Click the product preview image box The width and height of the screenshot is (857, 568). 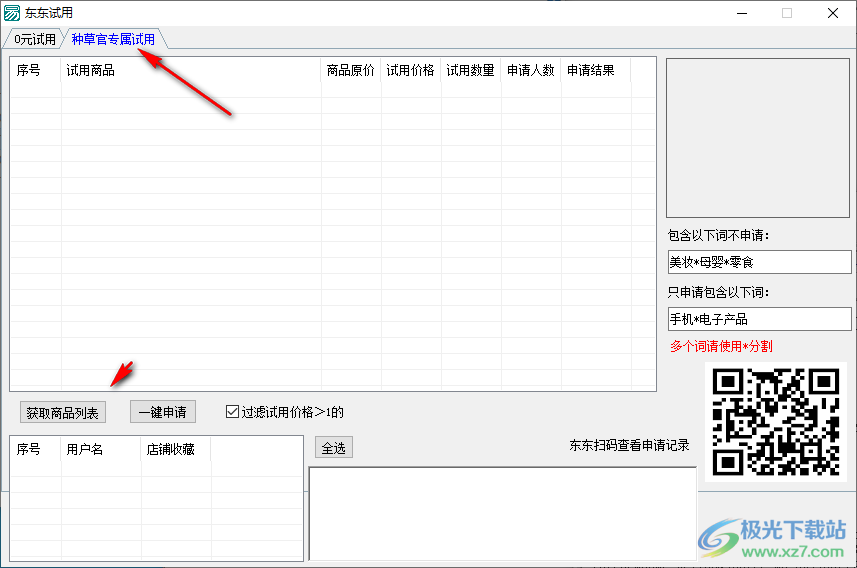(758, 138)
